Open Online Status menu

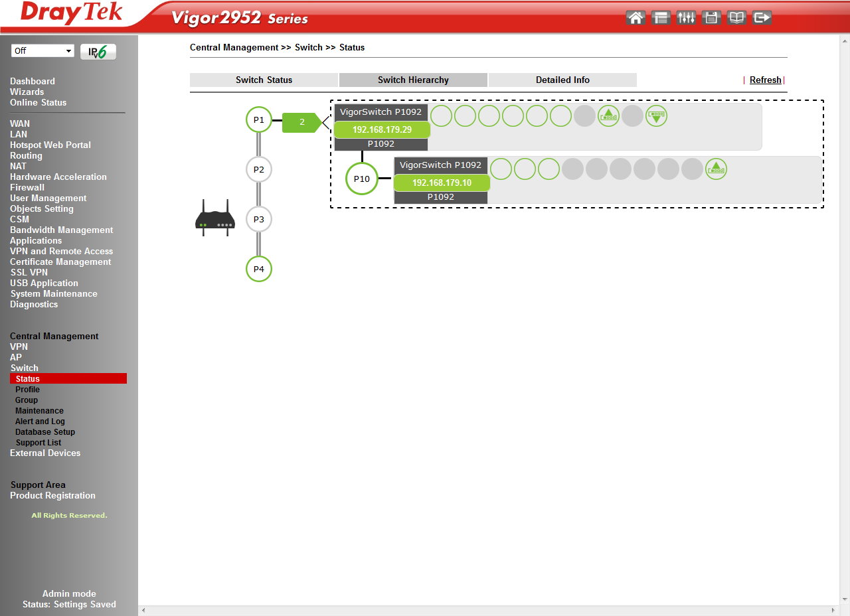pos(38,102)
